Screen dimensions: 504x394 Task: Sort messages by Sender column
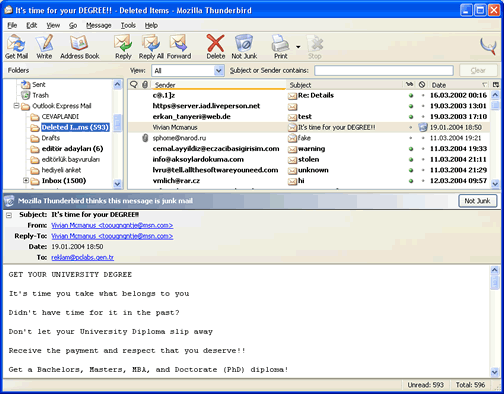(219, 85)
